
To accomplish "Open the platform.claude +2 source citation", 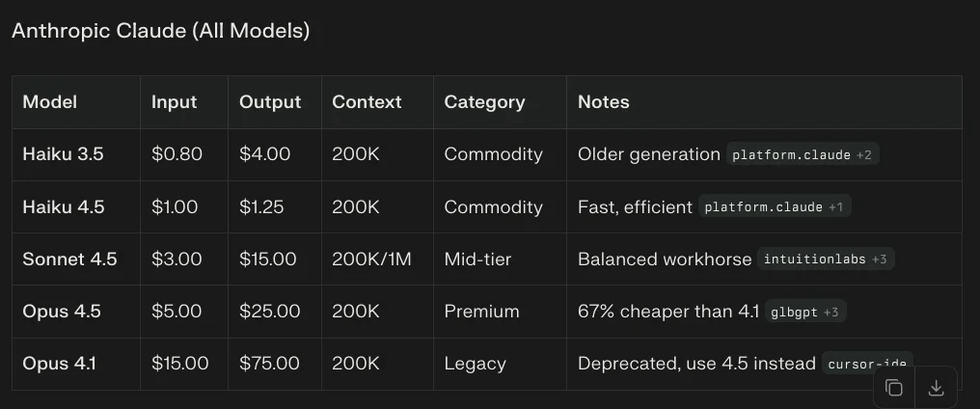I will [803, 154].
